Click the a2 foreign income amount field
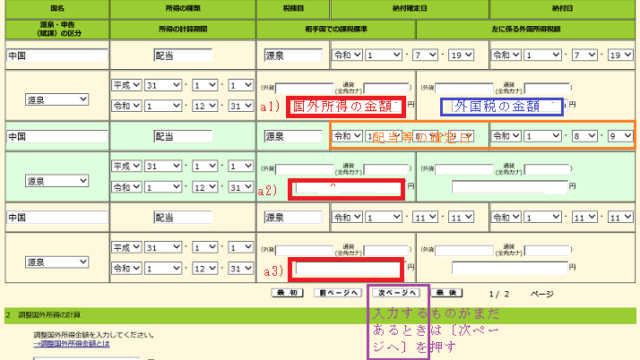This screenshot has width=640, height=360. (x=348, y=188)
